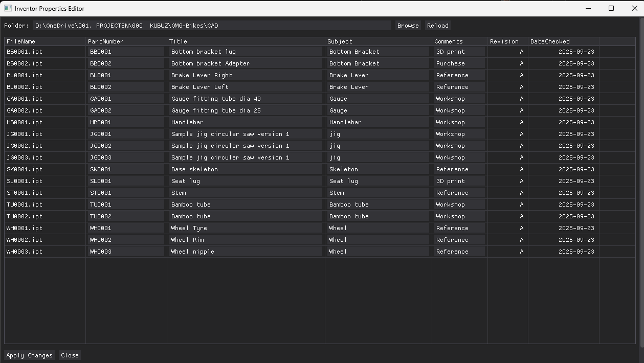The height and width of the screenshot is (363, 644).
Task: Click the Apply Changes button
Action: click(x=29, y=355)
